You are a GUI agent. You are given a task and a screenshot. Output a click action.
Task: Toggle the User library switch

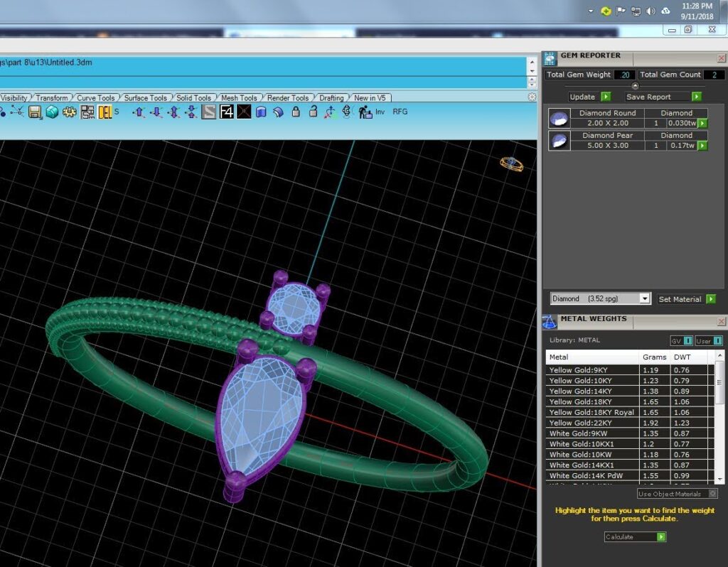click(x=709, y=341)
